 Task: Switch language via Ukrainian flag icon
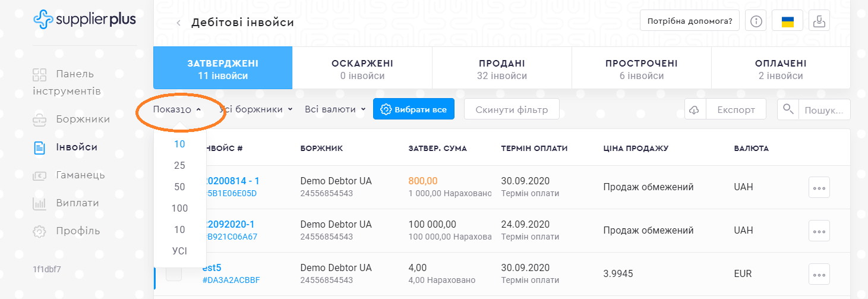pyautogui.click(x=788, y=21)
